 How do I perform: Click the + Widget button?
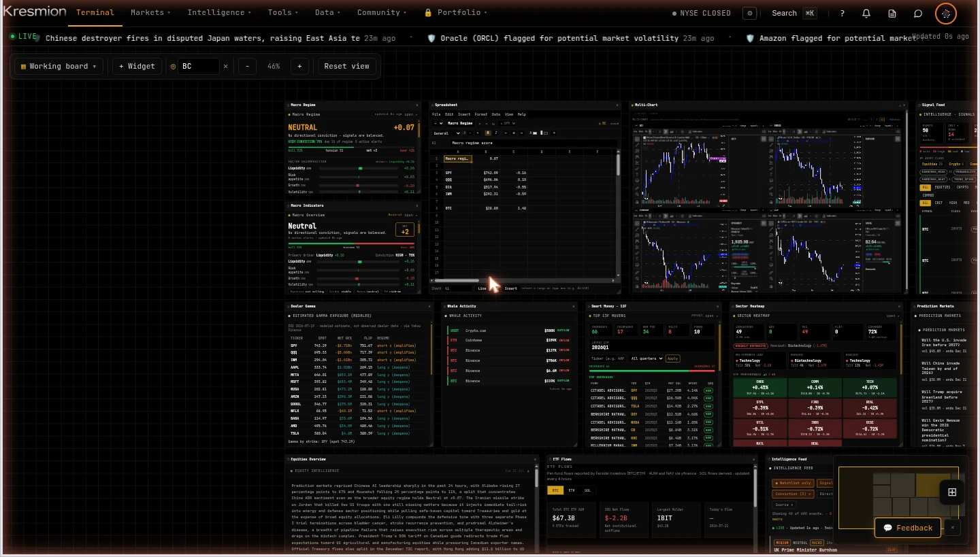pyautogui.click(x=137, y=66)
